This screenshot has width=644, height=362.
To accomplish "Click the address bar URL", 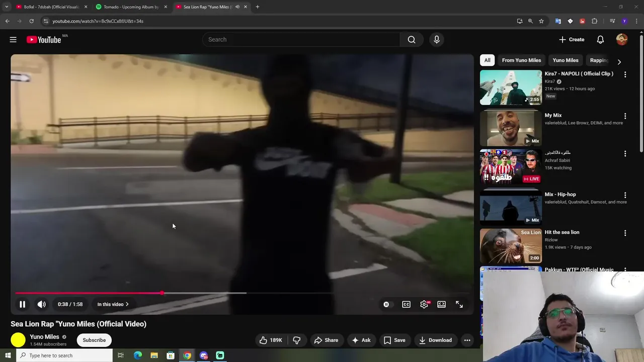I will pyautogui.click(x=98, y=21).
